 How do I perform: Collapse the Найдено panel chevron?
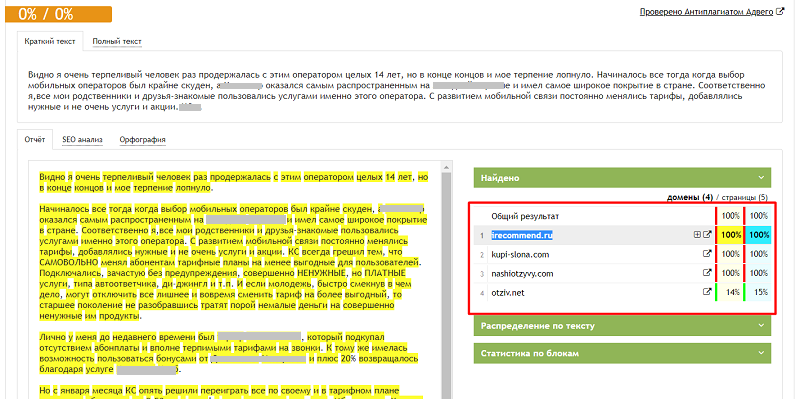761,178
